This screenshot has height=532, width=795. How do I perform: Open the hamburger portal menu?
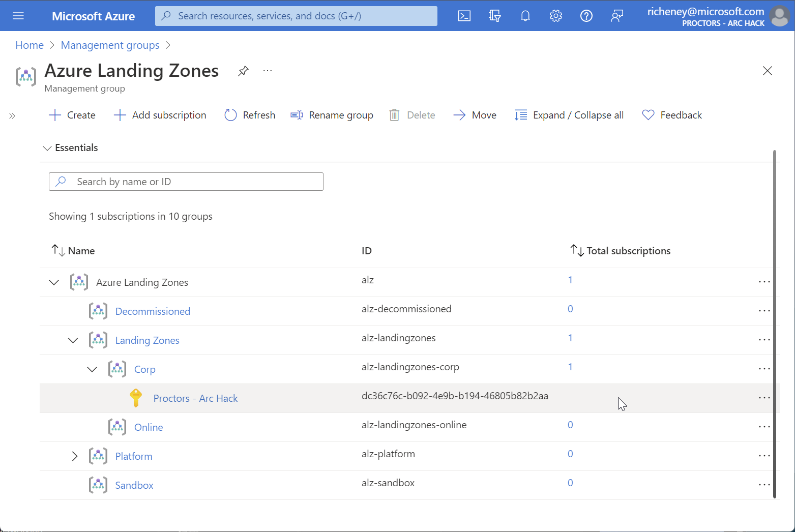pos(18,16)
